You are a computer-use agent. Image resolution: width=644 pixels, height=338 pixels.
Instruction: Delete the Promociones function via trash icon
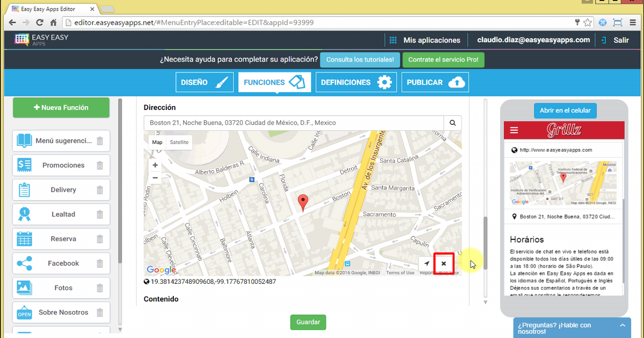click(x=100, y=165)
